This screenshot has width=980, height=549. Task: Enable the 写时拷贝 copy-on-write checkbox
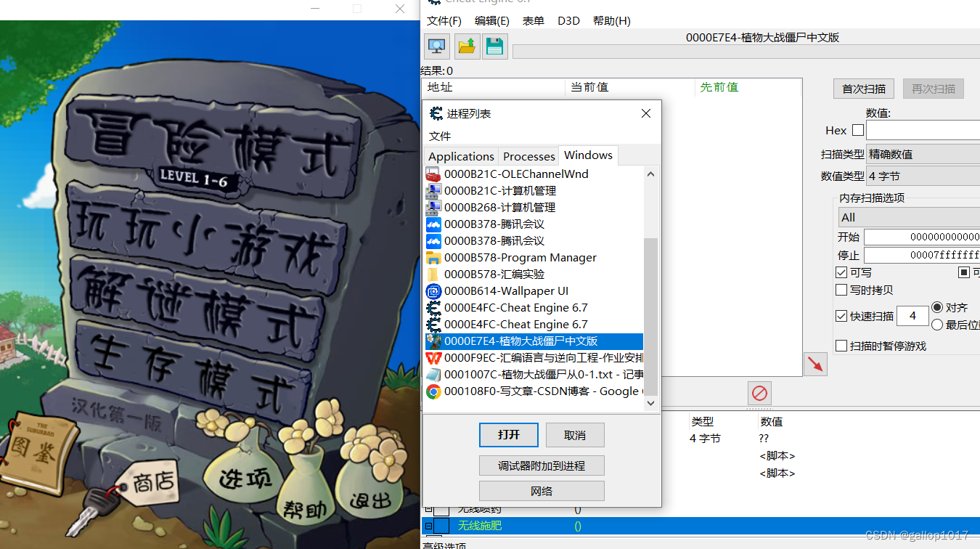pyautogui.click(x=841, y=290)
